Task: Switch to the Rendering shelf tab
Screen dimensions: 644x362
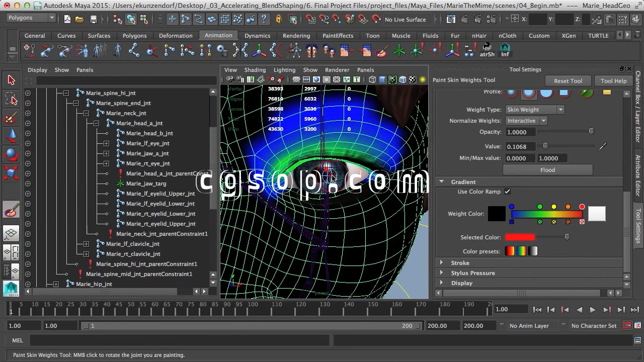Action: pos(296,36)
